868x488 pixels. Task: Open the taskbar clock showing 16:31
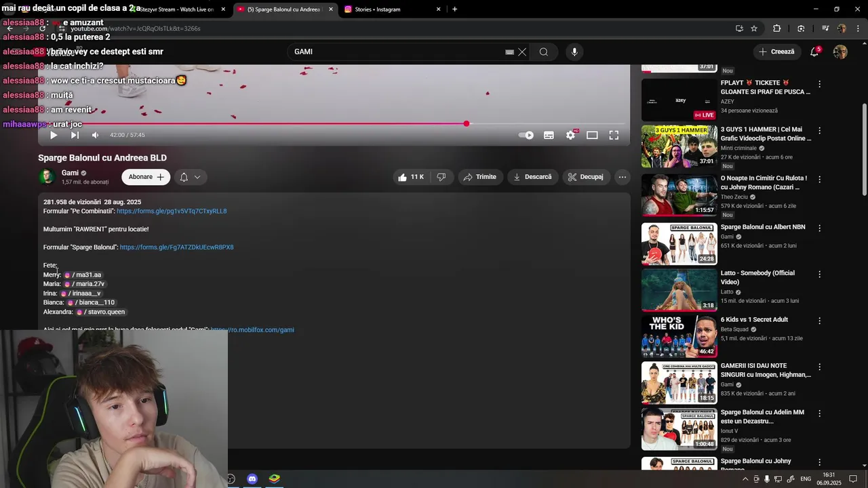(829, 479)
